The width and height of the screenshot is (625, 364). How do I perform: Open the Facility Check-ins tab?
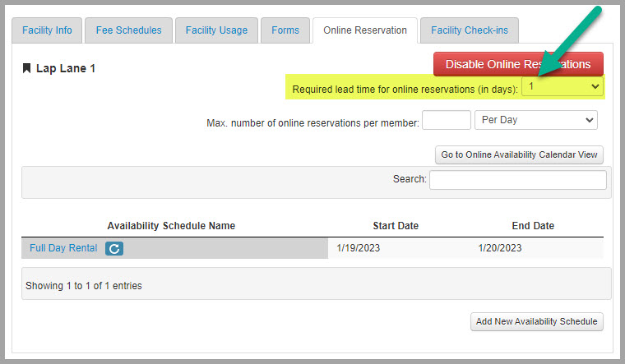click(470, 30)
